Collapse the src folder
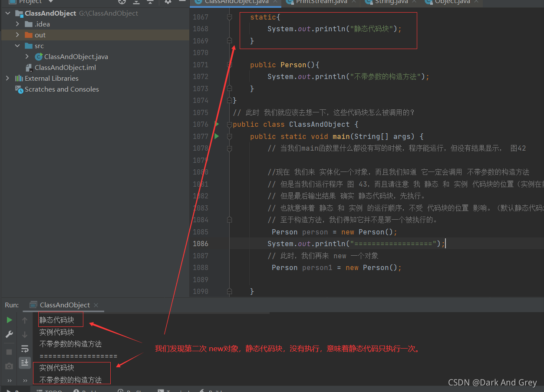The width and height of the screenshot is (544, 392). click(x=17, y=46)
